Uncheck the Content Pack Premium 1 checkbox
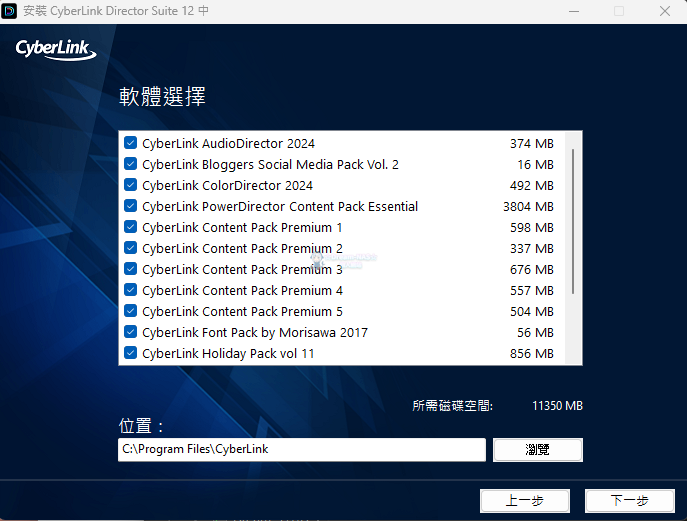687x521 pixels. 130,227
